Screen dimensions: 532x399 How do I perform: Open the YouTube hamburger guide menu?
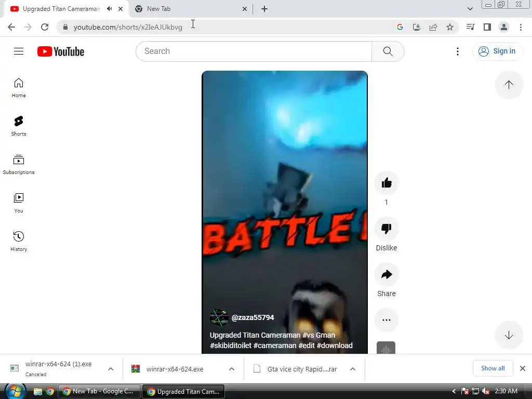point(19,51)
